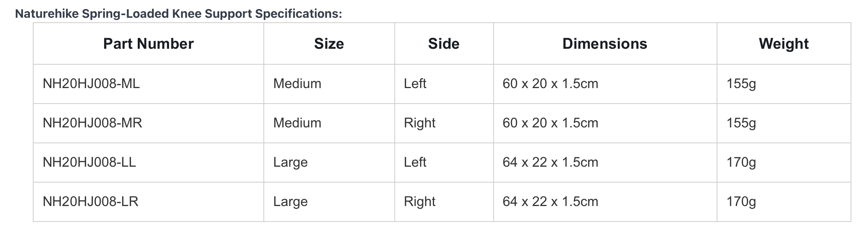Select part number NH20HJ008-ML cell
Screen dimensions: 868x234
tap(148, 84)
